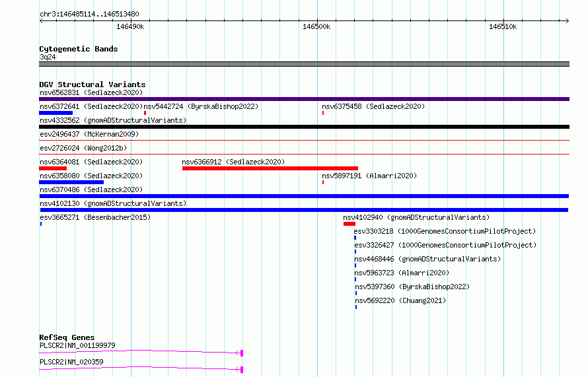Click esv2496437 (McKernan2009) label
This screenshot has height=377, width=588.
point(89,134)
